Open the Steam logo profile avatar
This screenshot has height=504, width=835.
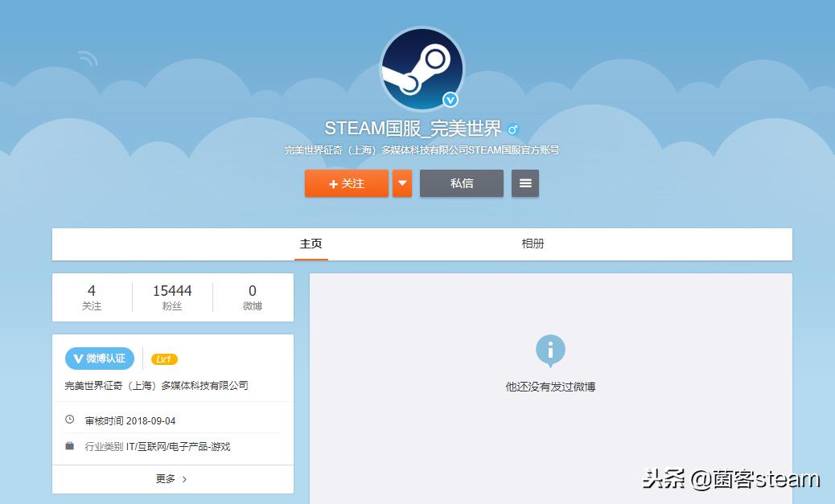(422, 69)
